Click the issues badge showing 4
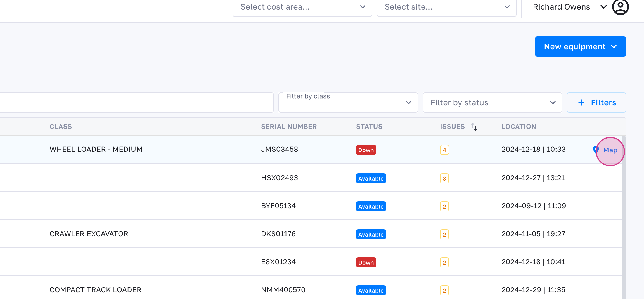 (x=444, y=150)
